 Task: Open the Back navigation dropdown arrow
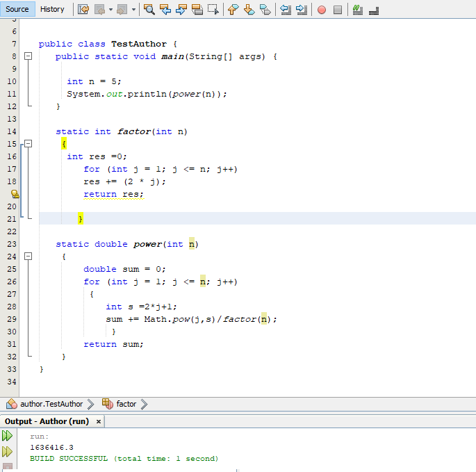[x=110, y=10]
